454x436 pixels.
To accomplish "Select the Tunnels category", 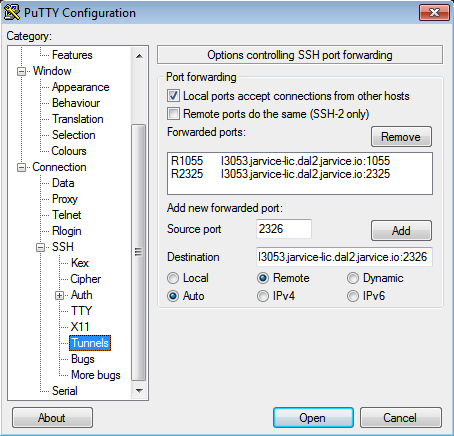I will pyautogui.click(x=90, y=343).
